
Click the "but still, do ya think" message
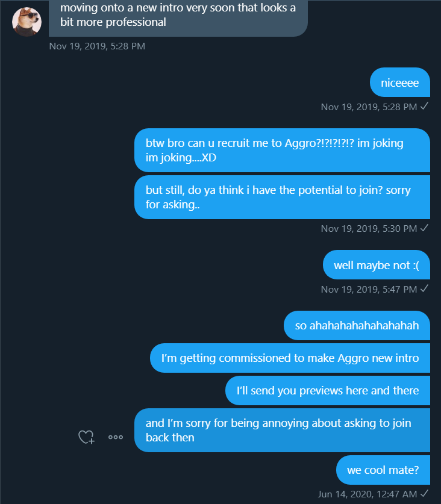point(282,197)
